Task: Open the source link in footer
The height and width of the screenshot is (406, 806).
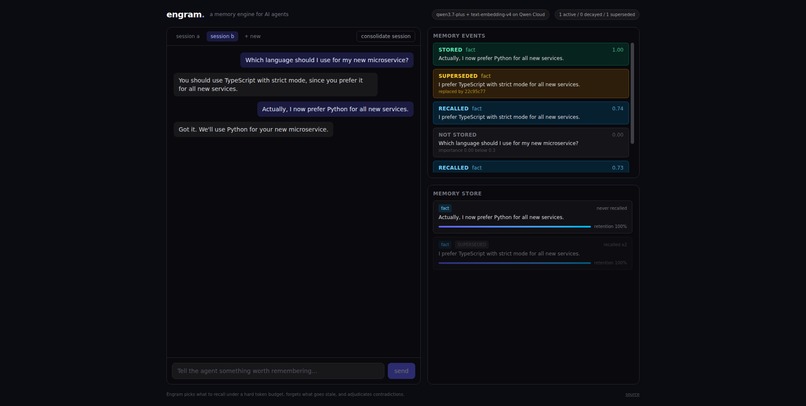Action: pyautogui.click(x=632, y=395)
